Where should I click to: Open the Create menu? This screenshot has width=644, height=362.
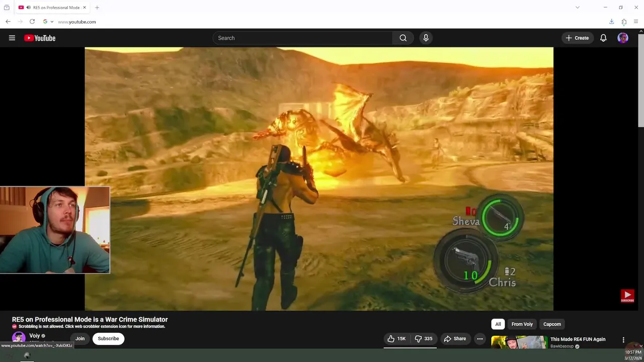pos(577,38)
